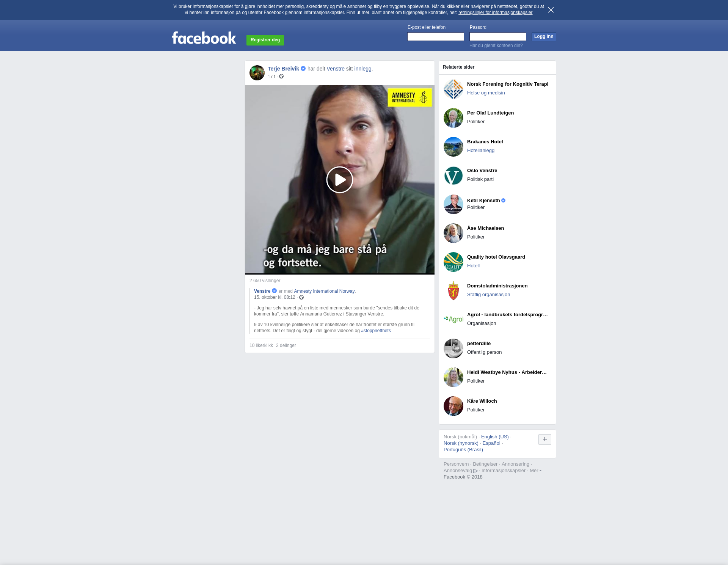Click the Registrer deg button
The image size is (728, 565).
coord(265,40)
